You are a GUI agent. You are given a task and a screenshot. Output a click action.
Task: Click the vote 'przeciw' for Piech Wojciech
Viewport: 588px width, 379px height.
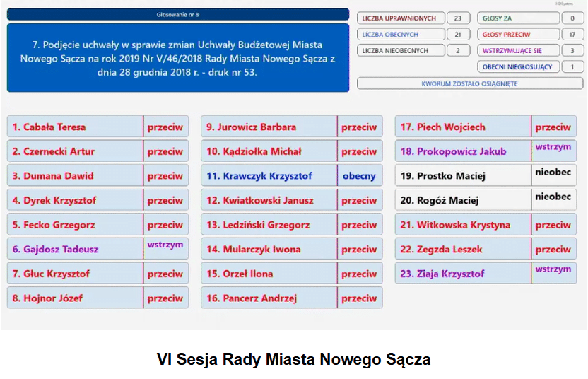coord(554,127)
